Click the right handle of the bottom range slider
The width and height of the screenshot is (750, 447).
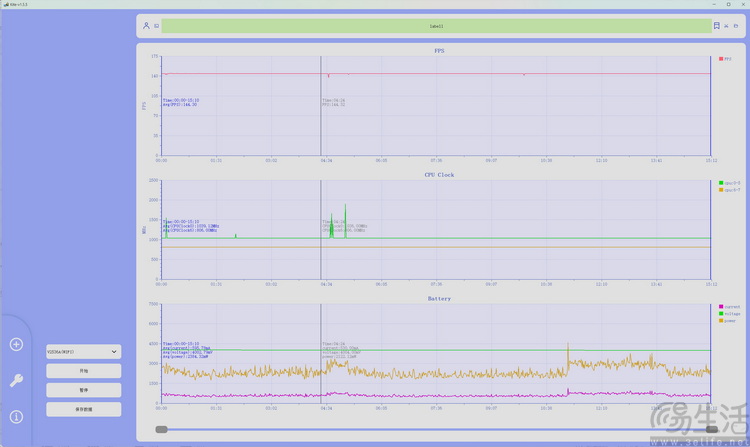coord(711,429)
